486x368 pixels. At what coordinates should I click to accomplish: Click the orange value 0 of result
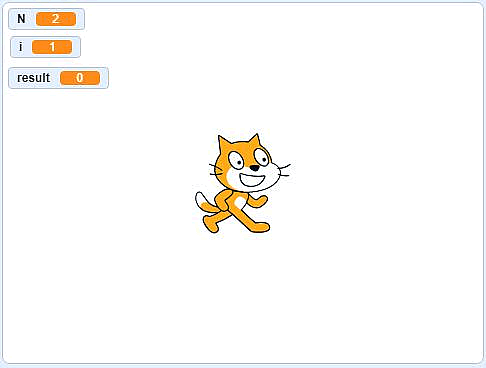coord(80,78)
